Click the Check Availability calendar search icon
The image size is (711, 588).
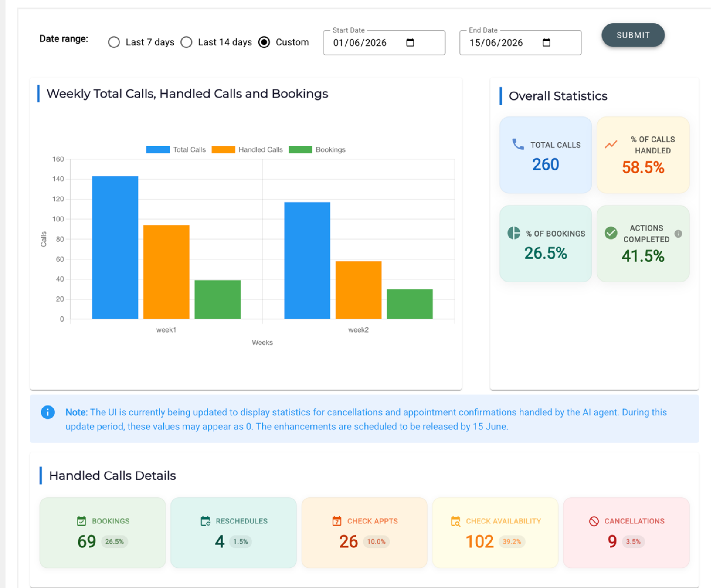click(455, 521)
